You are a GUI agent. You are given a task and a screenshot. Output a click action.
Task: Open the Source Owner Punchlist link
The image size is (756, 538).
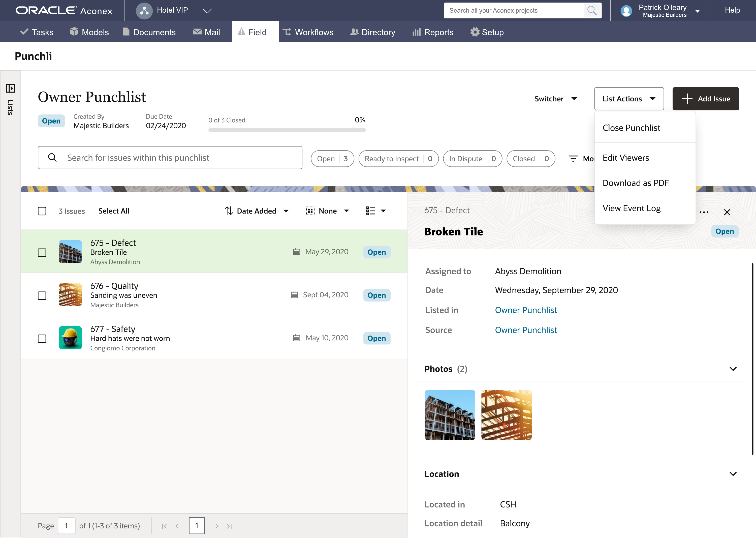pos(525,330)
